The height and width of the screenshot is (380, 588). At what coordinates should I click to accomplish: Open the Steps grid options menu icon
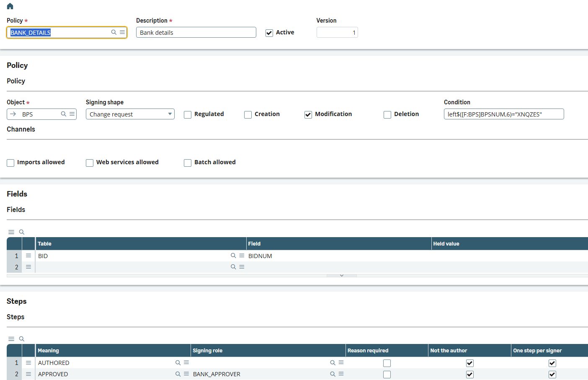11,339
